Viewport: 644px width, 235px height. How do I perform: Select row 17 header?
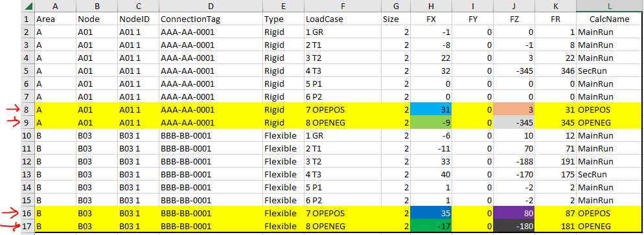28,226
